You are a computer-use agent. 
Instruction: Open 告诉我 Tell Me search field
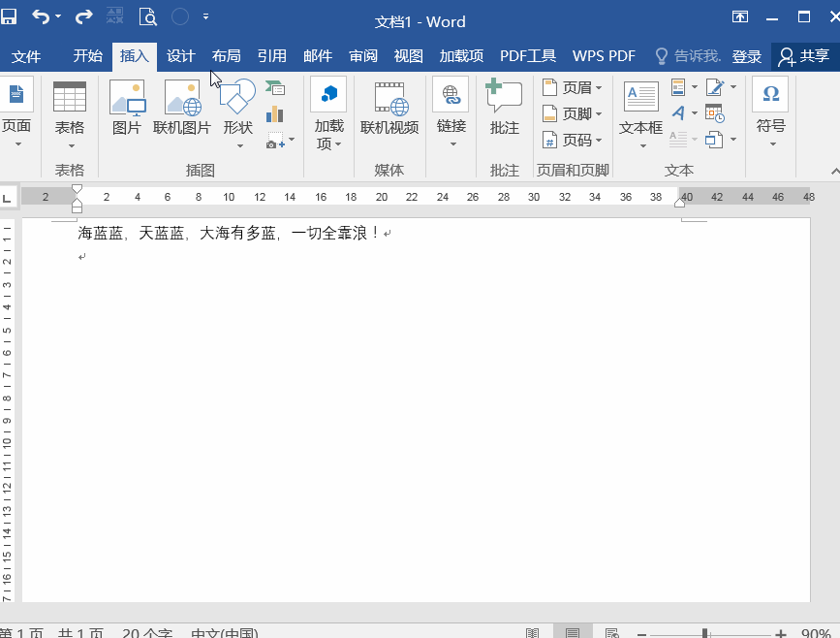[x=692, y=56]
